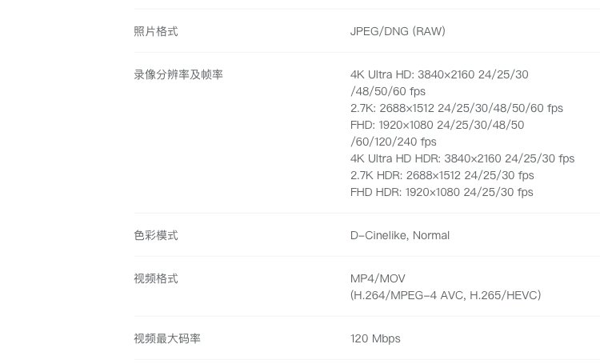This screenshot has width=600, height=364.
Task: Select the 录像分辨率及帧率 label
Action: coord(178,74)
